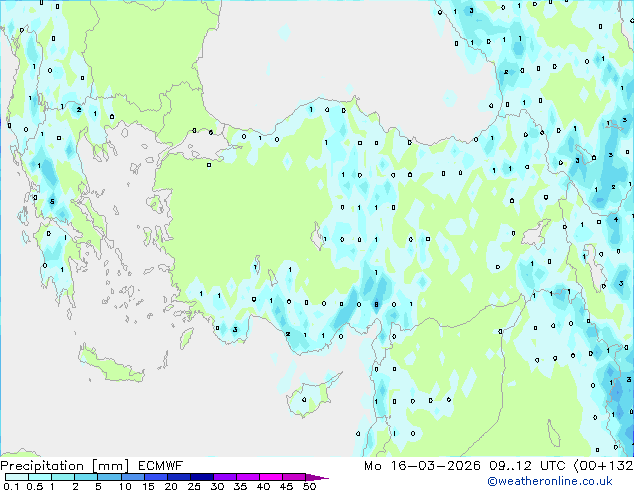Click the 0.1–0.5 mm legend swatch

pyautogui.click(x=17, y=477)
